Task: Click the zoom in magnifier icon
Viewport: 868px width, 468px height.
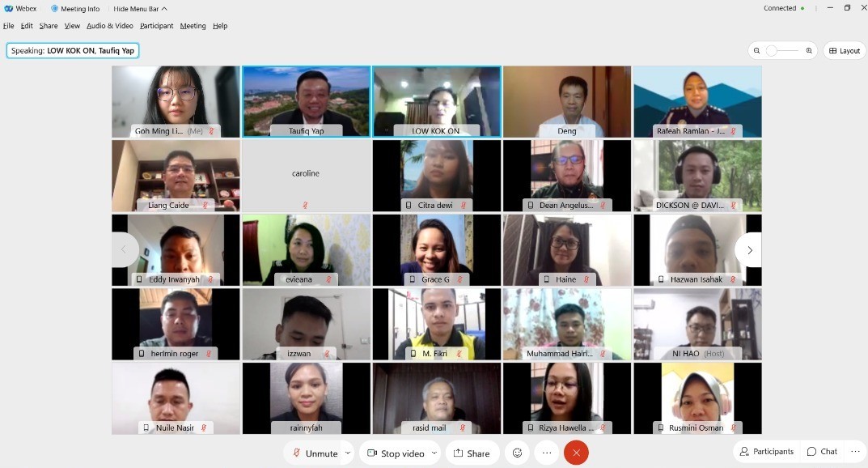Action: pos(809,51)
